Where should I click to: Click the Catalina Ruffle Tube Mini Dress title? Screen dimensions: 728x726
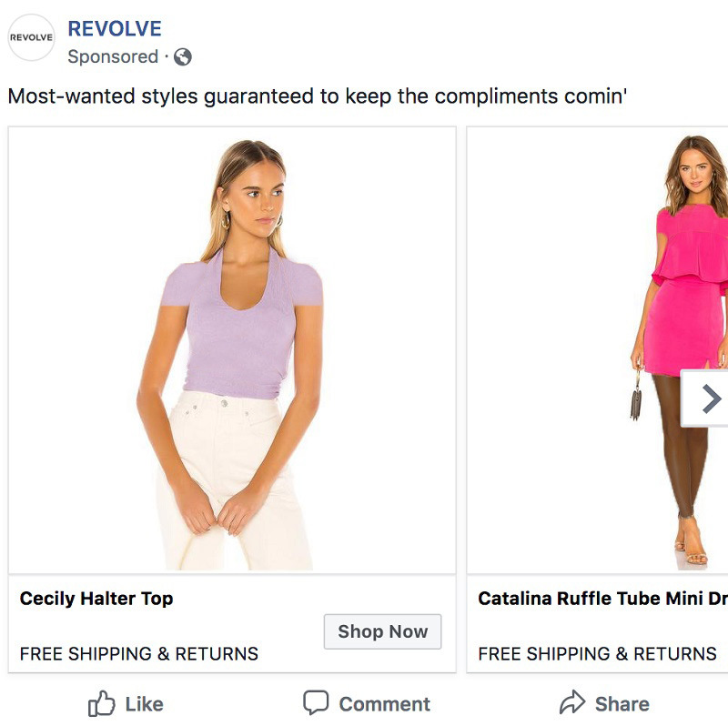[602, 599]
